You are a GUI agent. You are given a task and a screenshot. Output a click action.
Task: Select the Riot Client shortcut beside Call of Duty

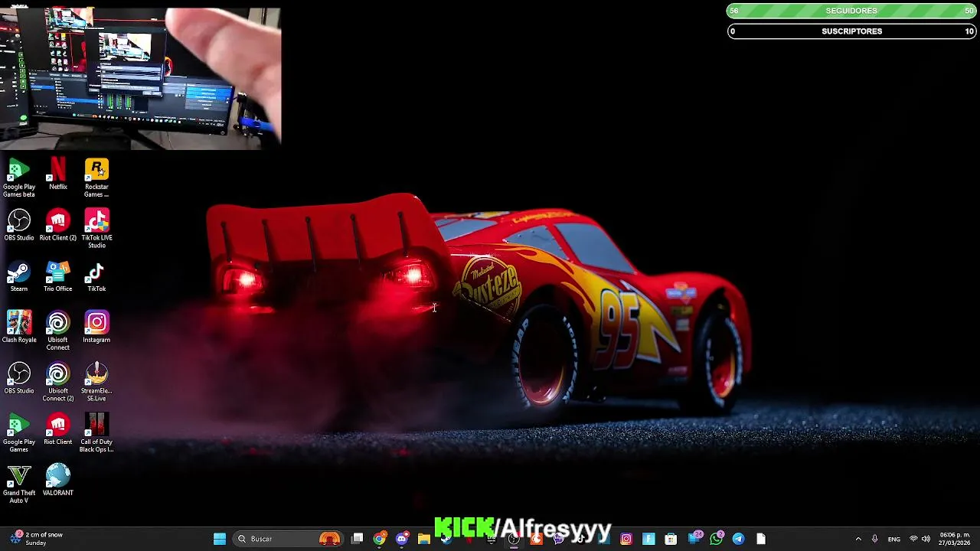58,429
